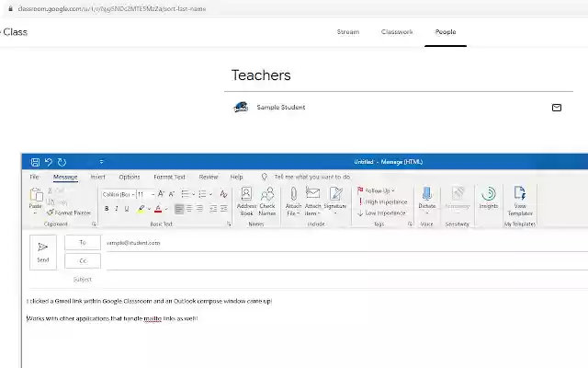The image size is (588, 368).
Task: Click the Bullets list icon
Action: pos(186,194)
